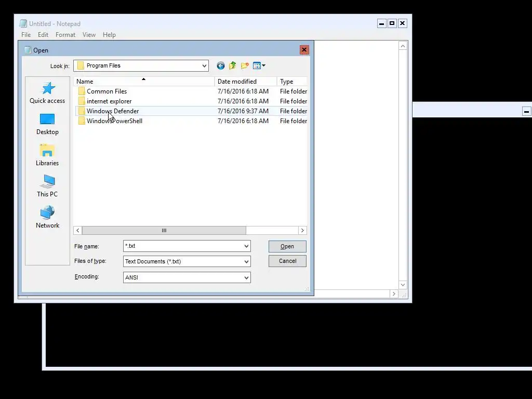Minimize the Notepad window
Image resolution: width=532 pixels, height=399 pixels.
pyautogui.click(x=382, y=23)
